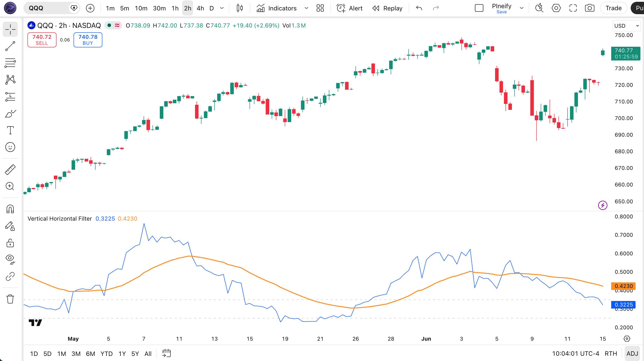Select the trend line drawing tool
644x361 pixels.
point(10,46)
